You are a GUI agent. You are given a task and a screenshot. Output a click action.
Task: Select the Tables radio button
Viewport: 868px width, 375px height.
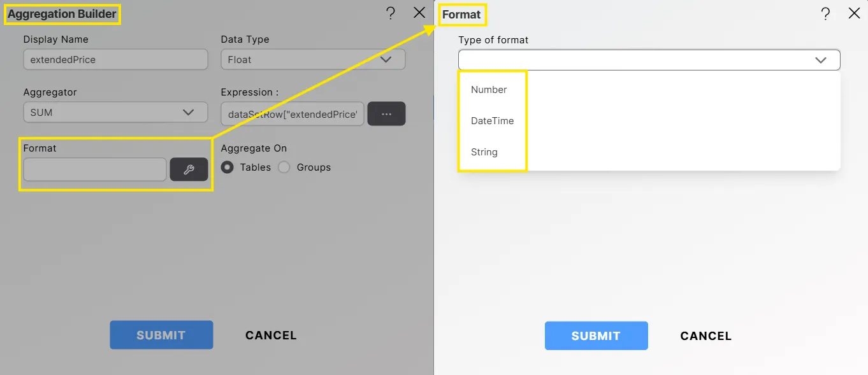[227, 167]
